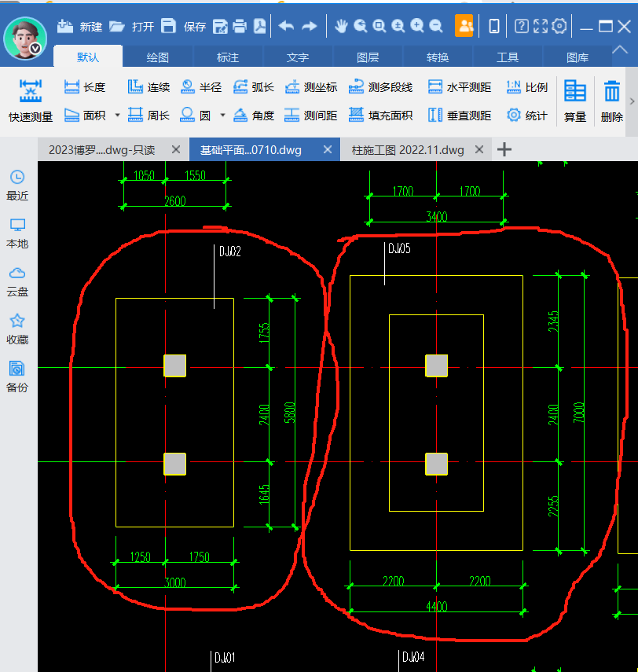Open settings gear icon
Image resolution: width=638 pixels, height=672 pixels.
click(x=559, y=27)
